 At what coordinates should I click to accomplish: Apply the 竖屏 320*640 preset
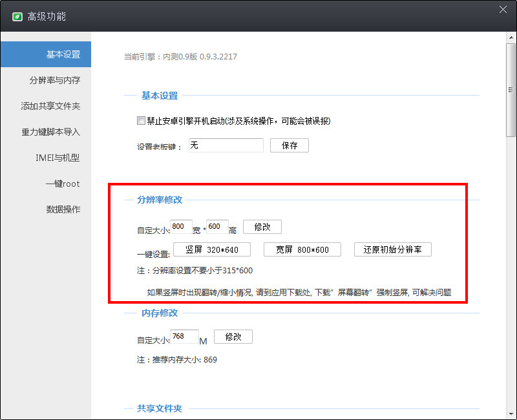212,249
